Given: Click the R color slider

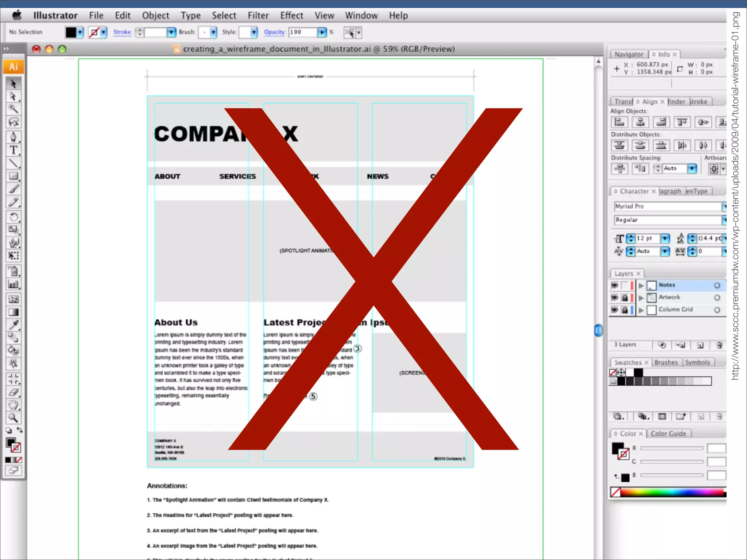Looking at the screenshot, I should pos(671,448).
